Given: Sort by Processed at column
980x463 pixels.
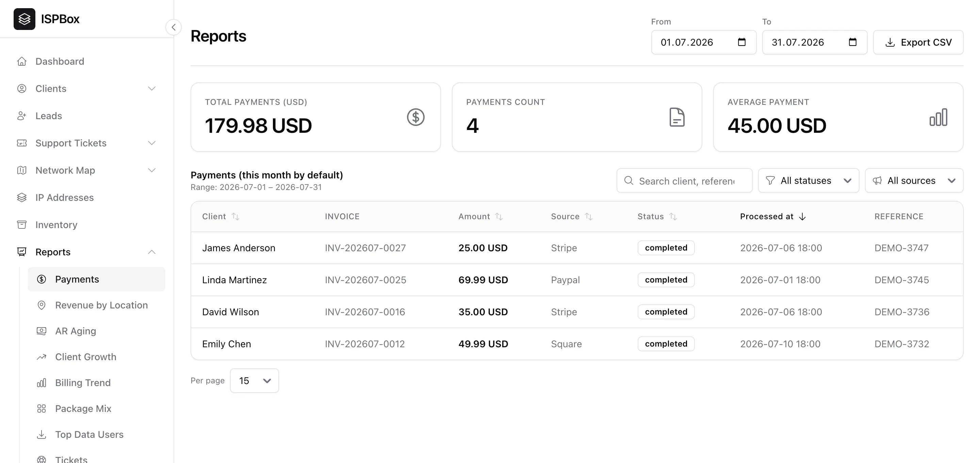Looking at the screenshot, I should click(x=773, y=216).
